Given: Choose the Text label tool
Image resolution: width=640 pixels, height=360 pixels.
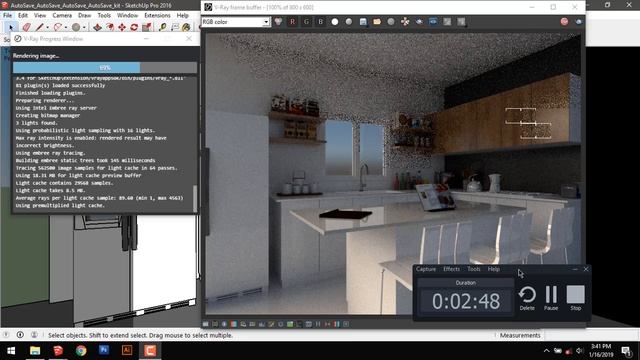Looking at the screenshot, I should click(175, 27).
